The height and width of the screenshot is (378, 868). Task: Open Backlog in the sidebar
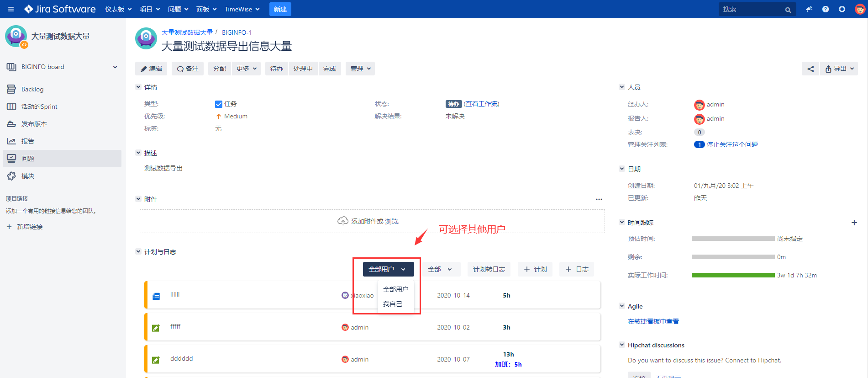click(x=32, y=89)
